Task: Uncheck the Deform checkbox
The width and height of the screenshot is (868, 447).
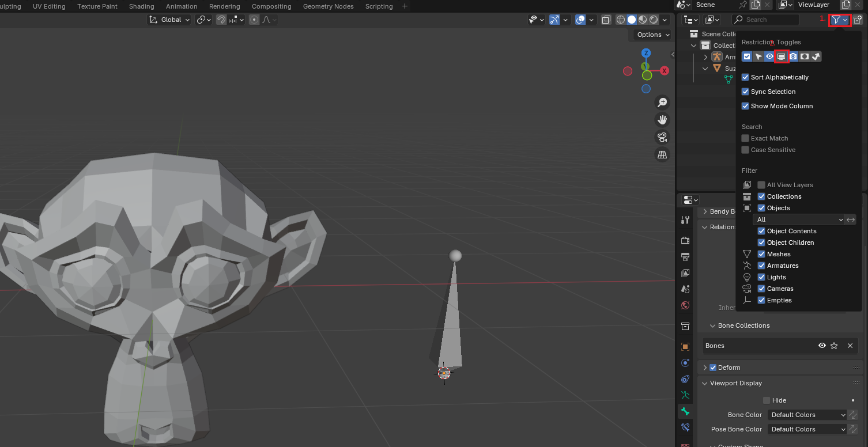Action: pos(713,368)
